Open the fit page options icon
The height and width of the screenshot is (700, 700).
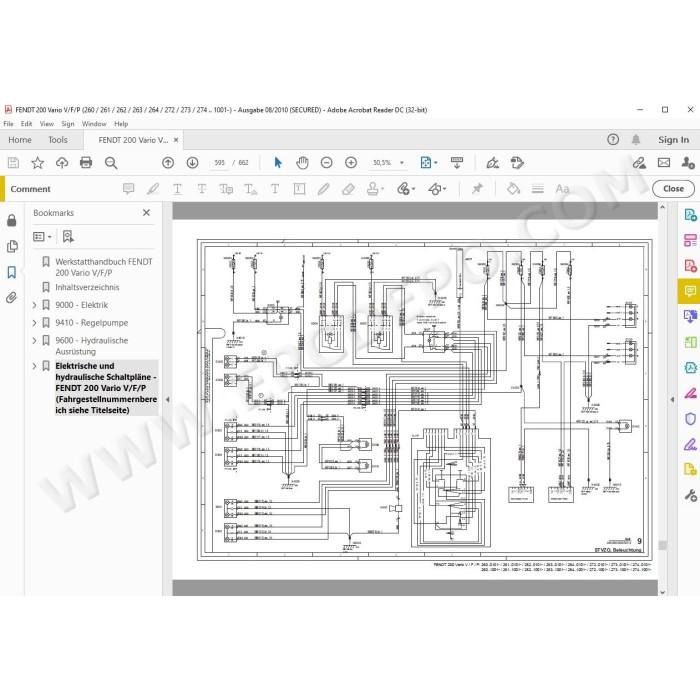point(426,163)
